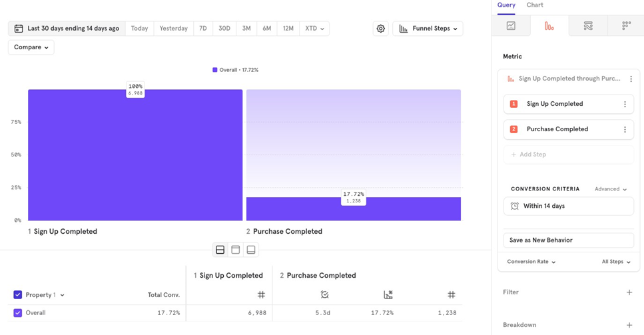Image resolution: width=644 pixels, height=335 pixels.
Task: Toggle the Property header checkbox
Action: tap(18, 294)
